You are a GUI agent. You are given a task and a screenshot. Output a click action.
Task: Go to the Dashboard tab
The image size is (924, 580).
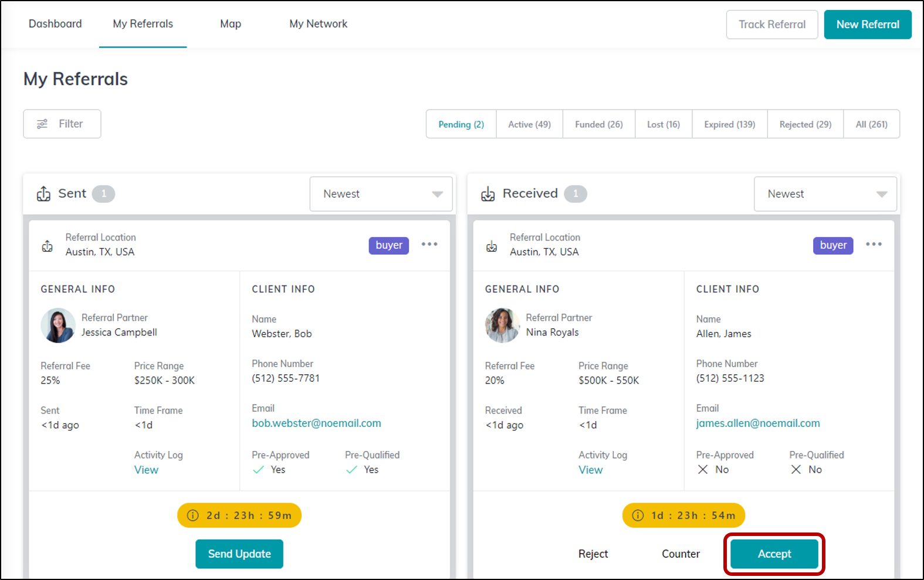[55, 24]
